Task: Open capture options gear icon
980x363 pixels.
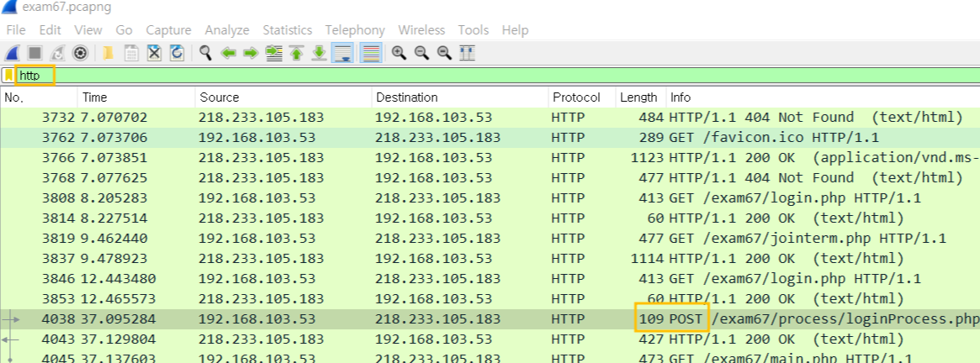Action: [x=80, y=53]
